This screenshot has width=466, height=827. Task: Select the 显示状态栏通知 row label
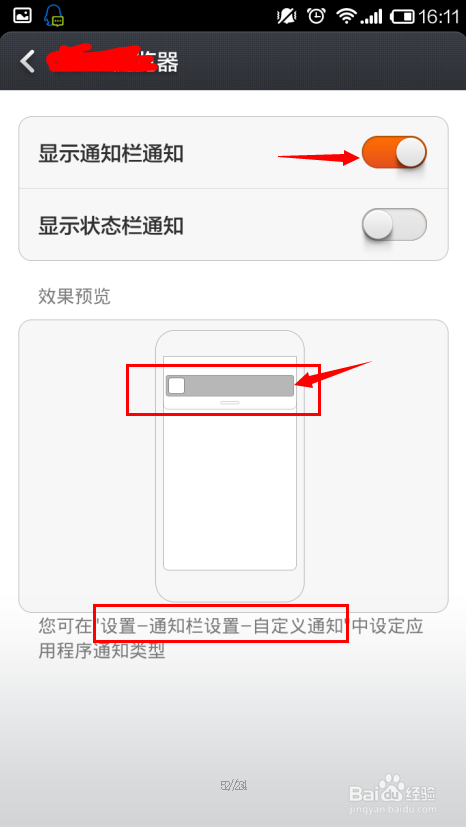click(x=111, y=226)
